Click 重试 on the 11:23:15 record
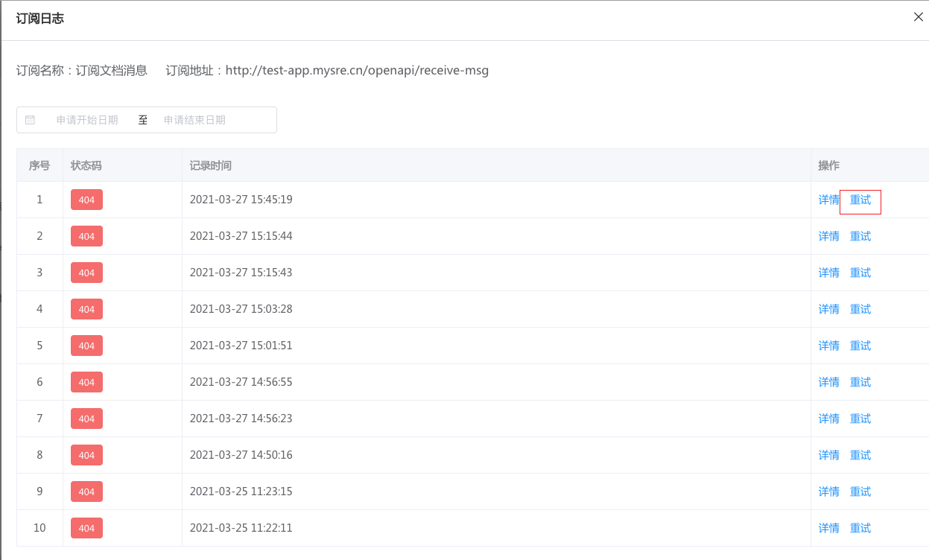 pyautogui.click(x=860, y=491)
